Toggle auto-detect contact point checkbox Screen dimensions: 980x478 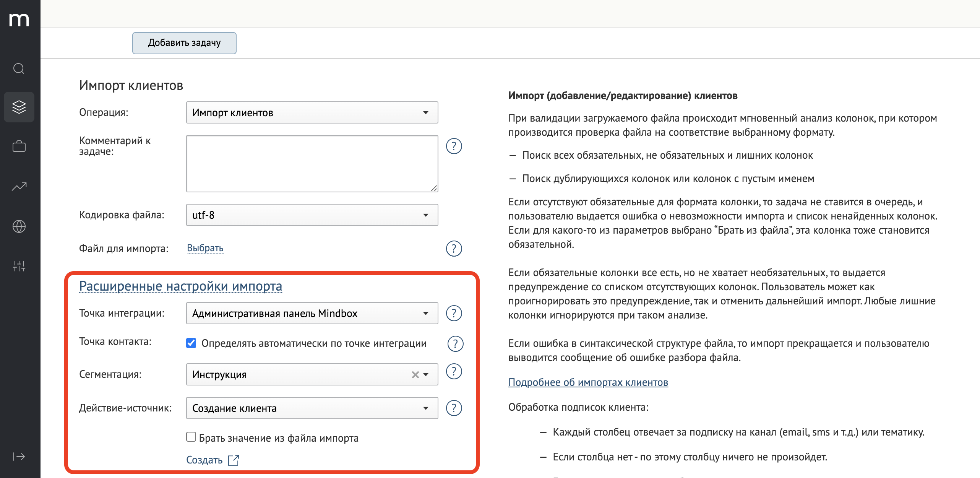(191, 343)
